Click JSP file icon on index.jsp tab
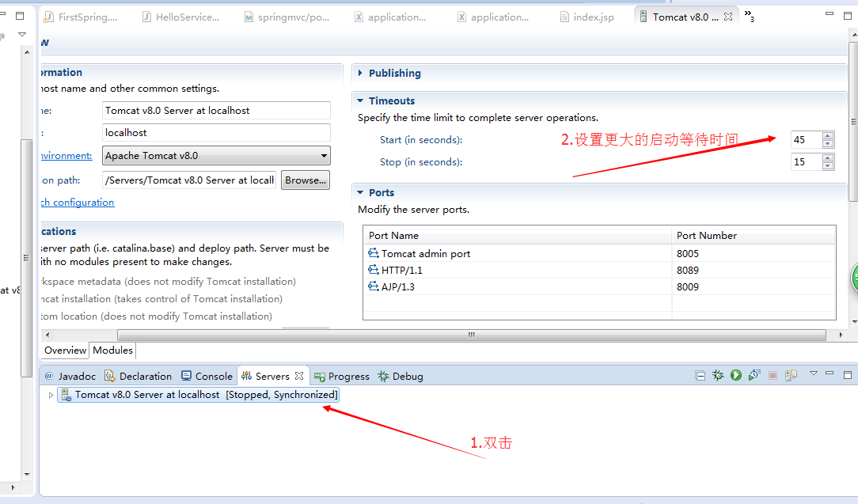858x504 pixels. 564,17
